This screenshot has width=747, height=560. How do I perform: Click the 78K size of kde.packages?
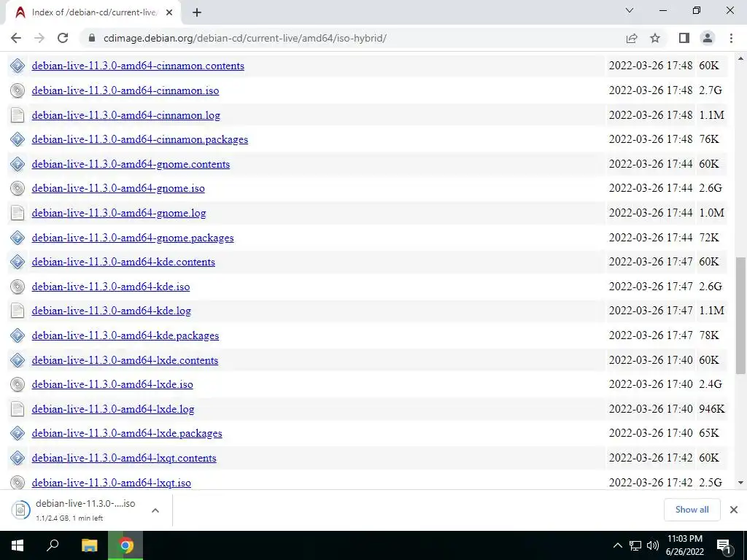[709, 335]
